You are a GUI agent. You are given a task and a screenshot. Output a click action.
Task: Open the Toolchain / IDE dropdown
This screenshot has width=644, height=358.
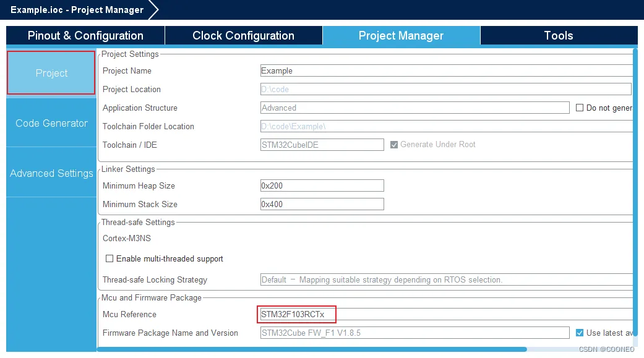tap(322, 145)
